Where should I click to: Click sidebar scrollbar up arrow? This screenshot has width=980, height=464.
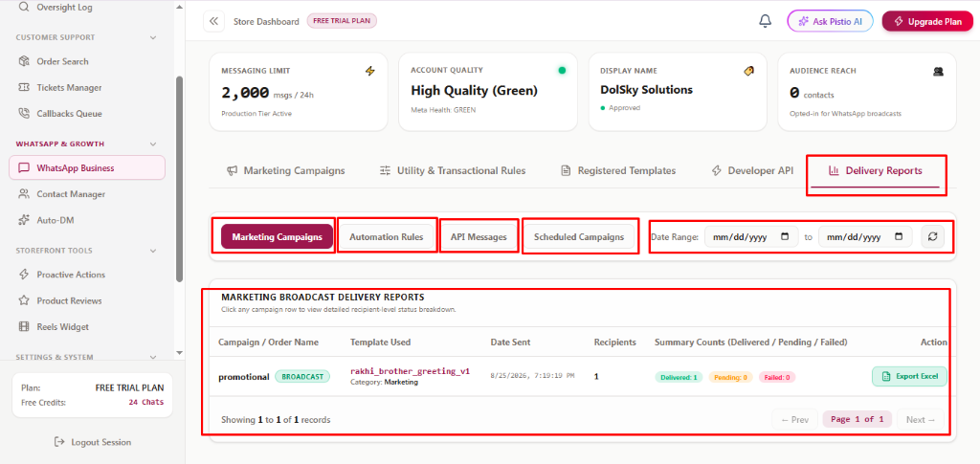pyautogui.click(x=179, y=7)
